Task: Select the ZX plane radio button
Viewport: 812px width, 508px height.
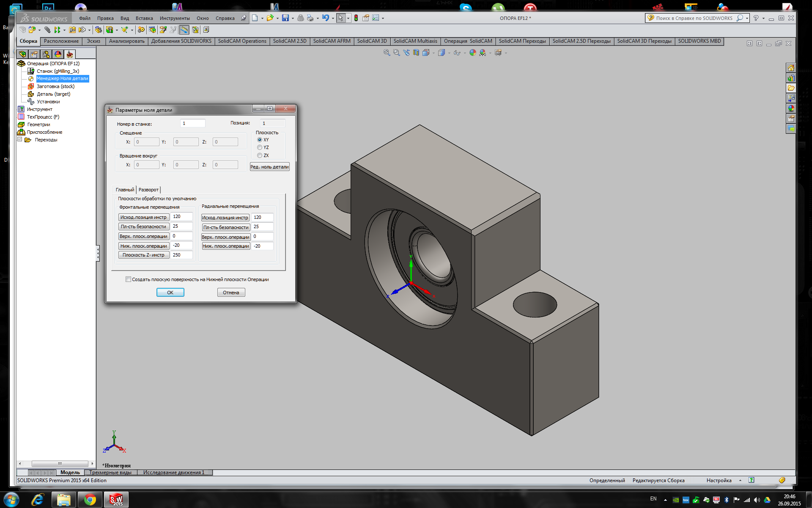Action: coord(260,155)
